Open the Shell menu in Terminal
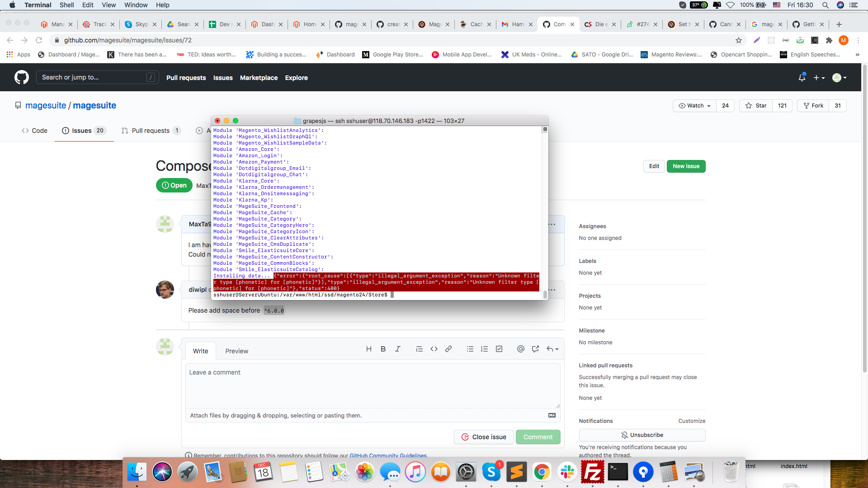 (66, 5)
